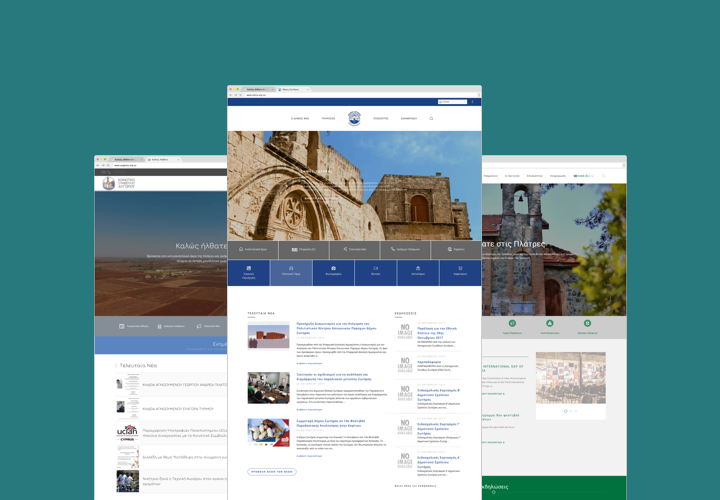Click the exhibition hall photo in right window
The width and height of the screenshot is (720, 500).
pyautogui.click(x=571, y=378)
